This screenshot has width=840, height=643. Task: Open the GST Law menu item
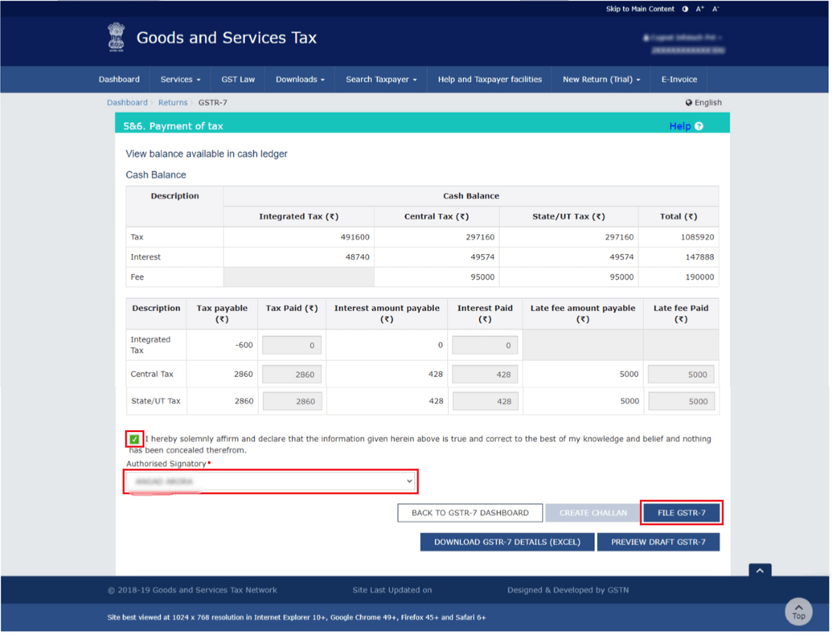(238, 79)
